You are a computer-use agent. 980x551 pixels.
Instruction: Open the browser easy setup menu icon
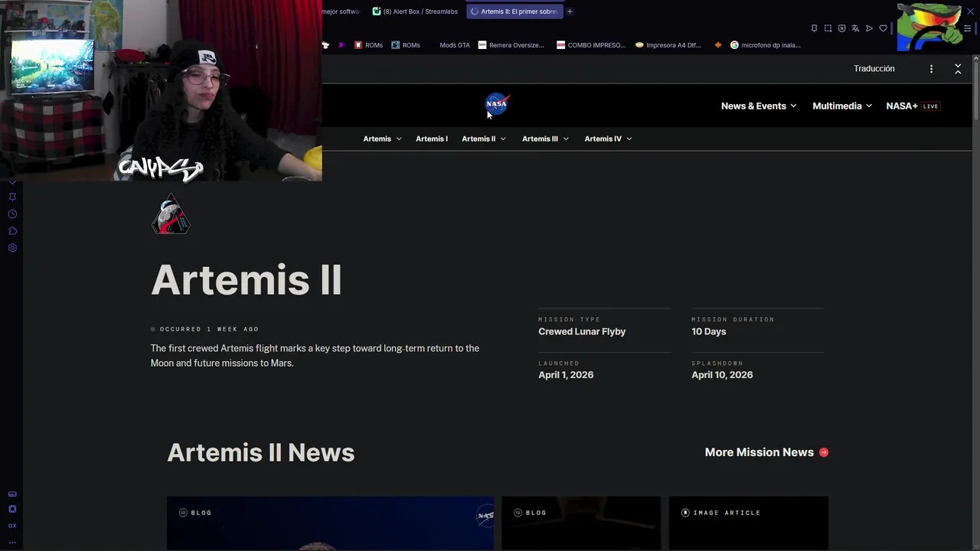tap(967, 28)
